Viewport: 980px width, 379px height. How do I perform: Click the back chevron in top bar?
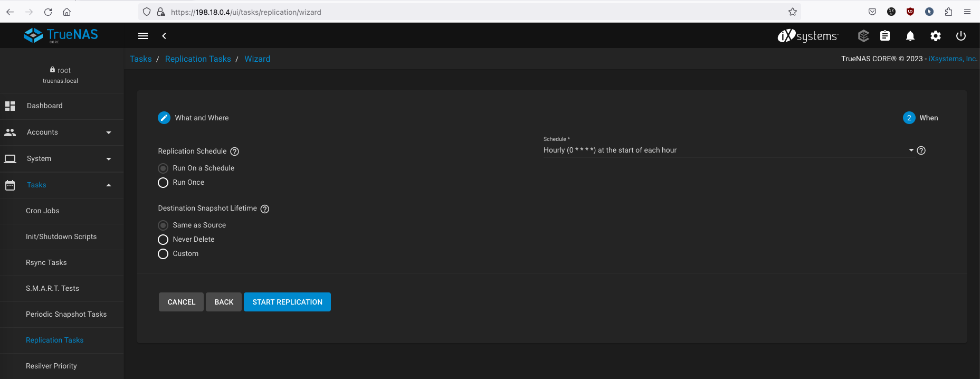[x=164, y=36]
